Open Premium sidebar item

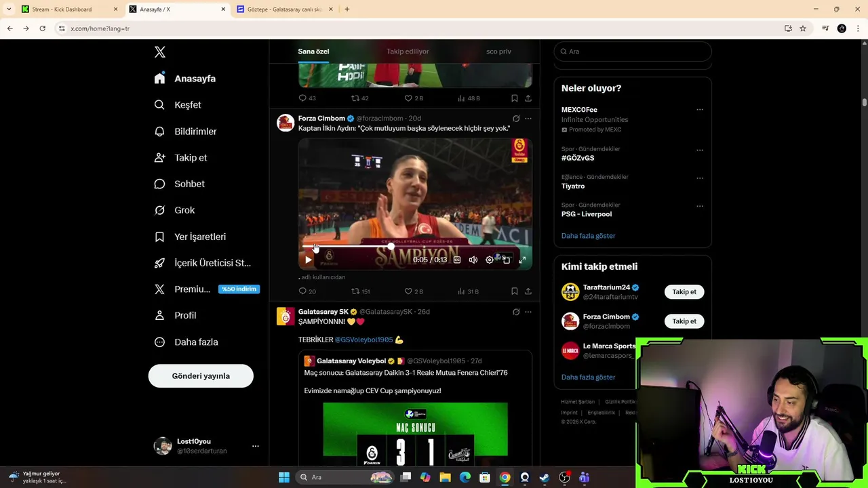pyautogui.click(x=206, y=289)
